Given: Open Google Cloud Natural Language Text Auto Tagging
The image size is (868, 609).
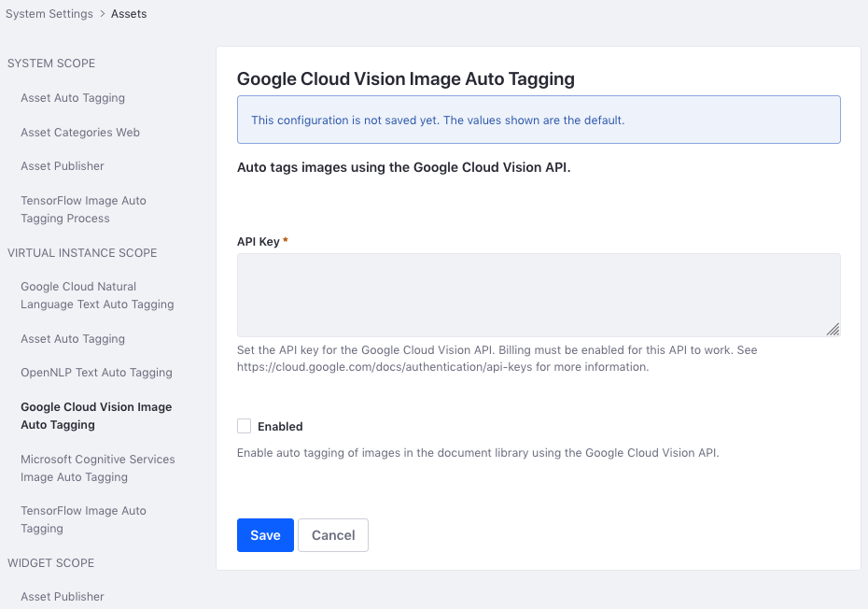Looking at the screenshot, I should coord(97,295).
